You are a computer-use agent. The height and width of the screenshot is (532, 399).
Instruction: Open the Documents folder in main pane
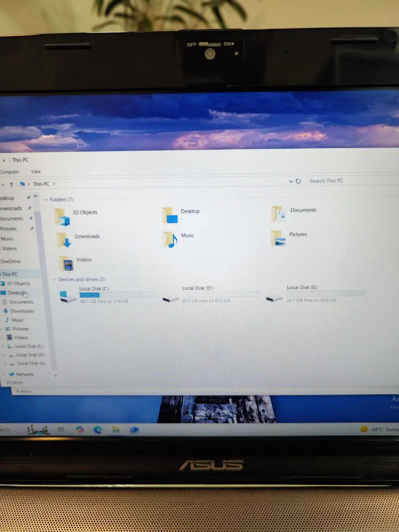(x=279, y=214)
